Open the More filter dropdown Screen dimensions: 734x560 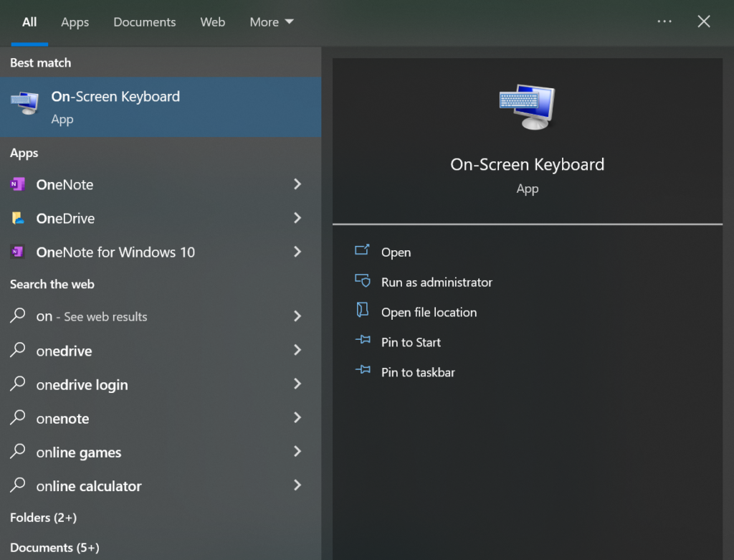point(272,22)
